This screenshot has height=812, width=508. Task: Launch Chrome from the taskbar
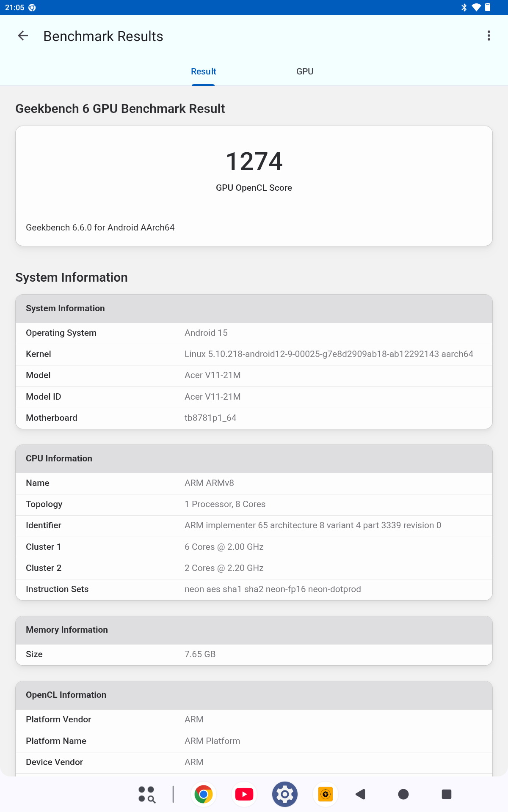click(204, 795)
